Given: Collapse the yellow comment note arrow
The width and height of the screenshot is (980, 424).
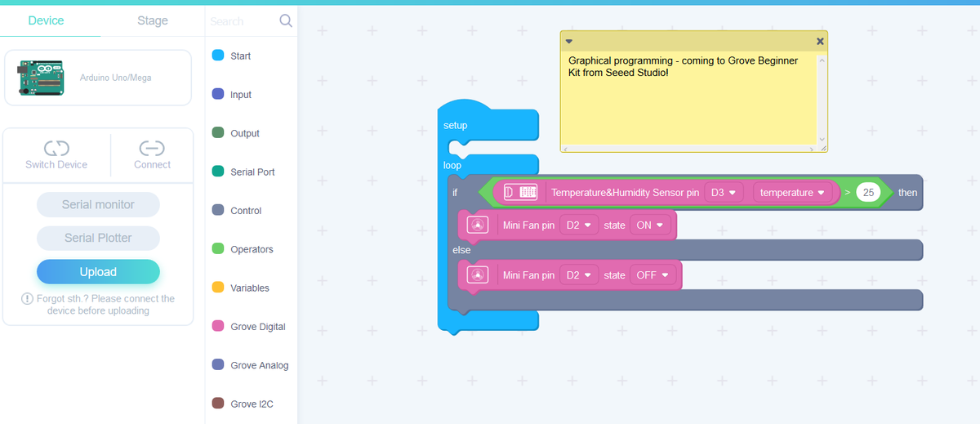Looking at the screenshot, I should (569, 41).
